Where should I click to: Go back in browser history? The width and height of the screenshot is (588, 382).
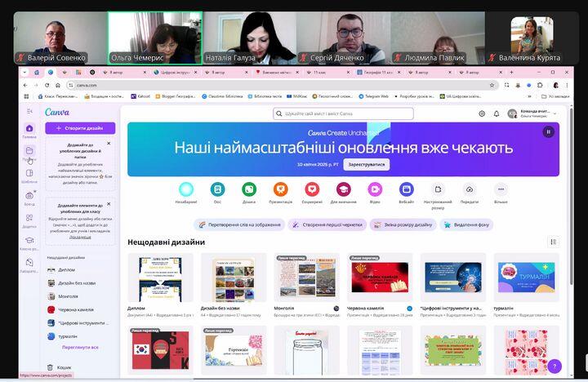(25, 85)
